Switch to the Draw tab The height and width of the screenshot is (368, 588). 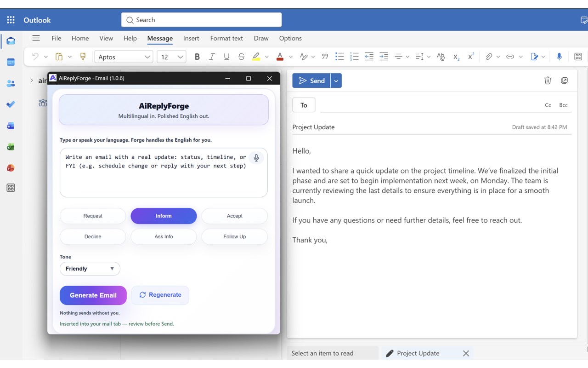(261, 38)
